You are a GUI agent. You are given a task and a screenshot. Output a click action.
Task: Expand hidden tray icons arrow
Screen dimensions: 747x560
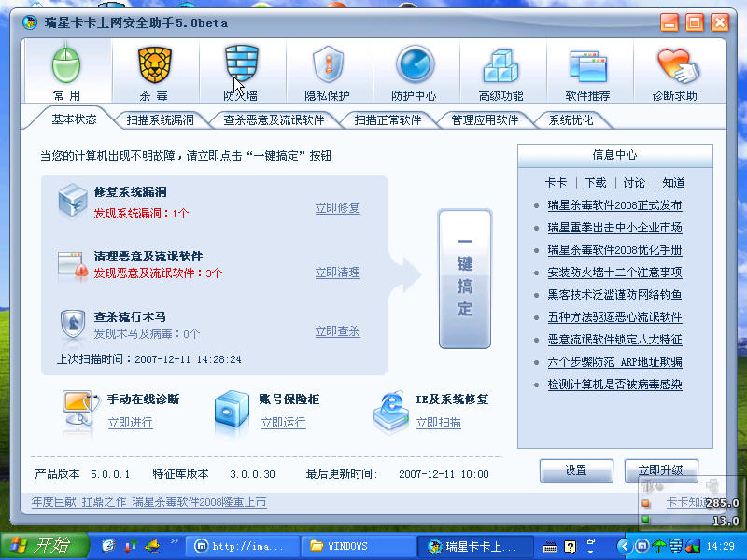(x=625, y=546)
